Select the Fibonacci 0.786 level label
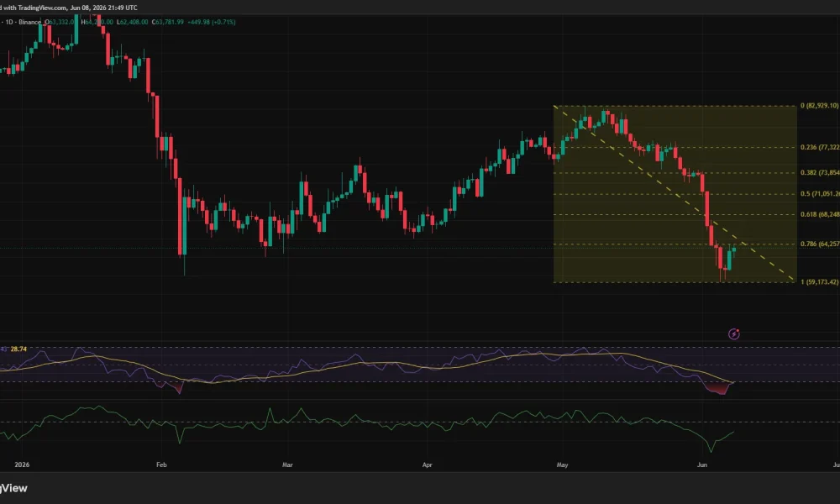 click(x=820, y=244)
